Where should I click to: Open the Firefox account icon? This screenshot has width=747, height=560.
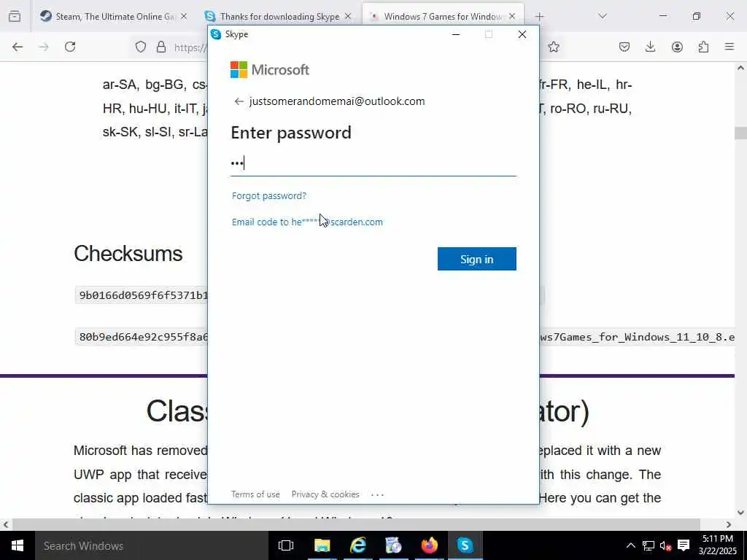click(677, 47)
